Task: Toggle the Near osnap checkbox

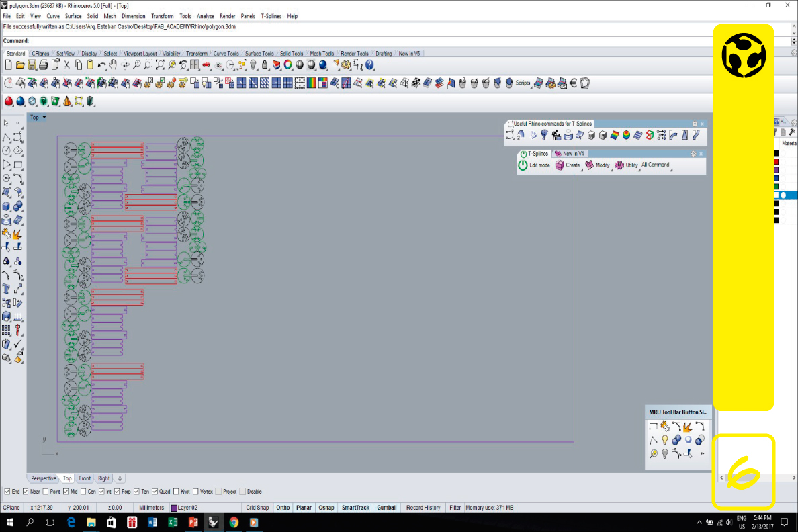Action: click(26, 492)
